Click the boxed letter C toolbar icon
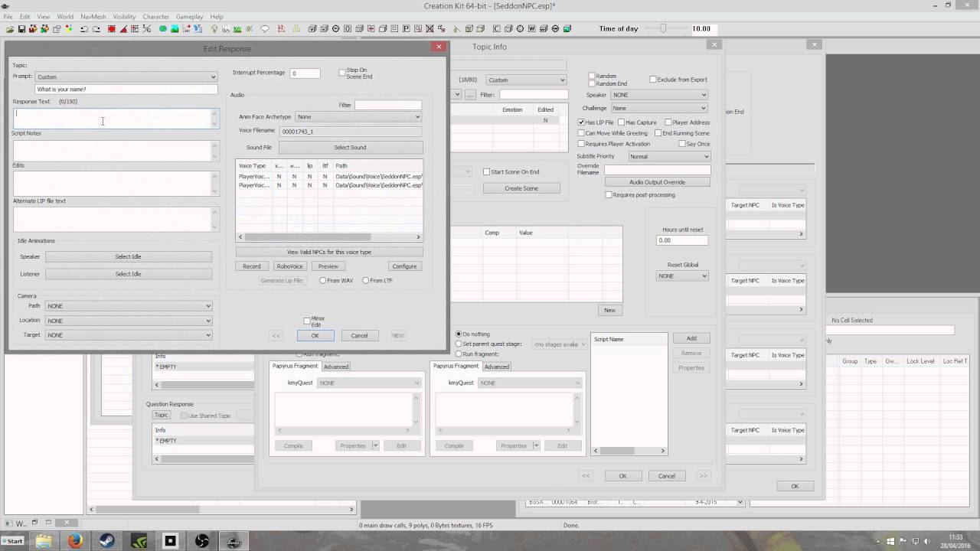Screen dimensions: 980x551 (496, 29)
